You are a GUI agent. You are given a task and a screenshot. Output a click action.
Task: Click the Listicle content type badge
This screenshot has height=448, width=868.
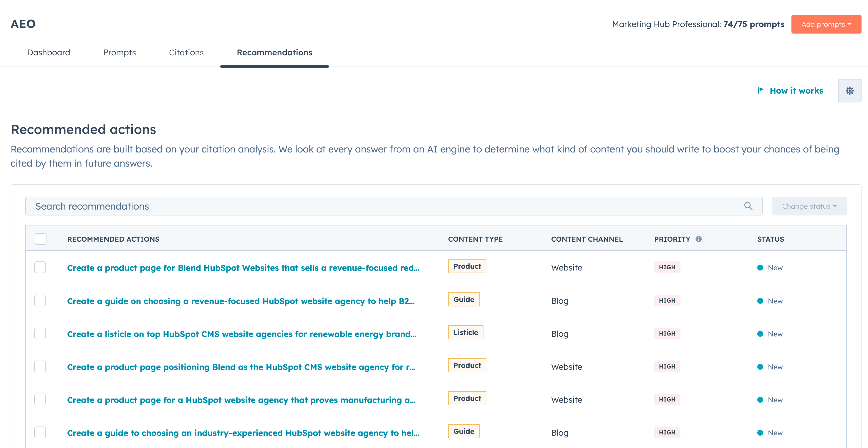click(466, 332)
